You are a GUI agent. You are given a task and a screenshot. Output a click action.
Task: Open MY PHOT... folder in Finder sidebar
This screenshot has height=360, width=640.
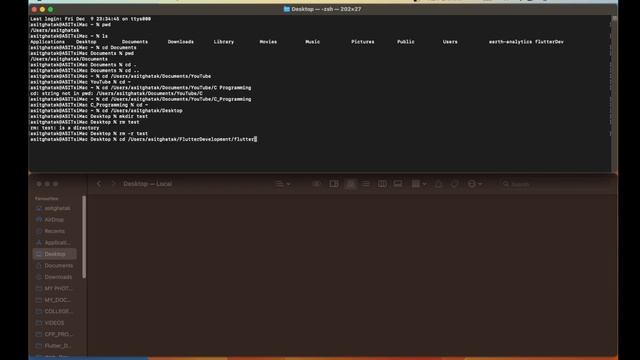(54, 288)
